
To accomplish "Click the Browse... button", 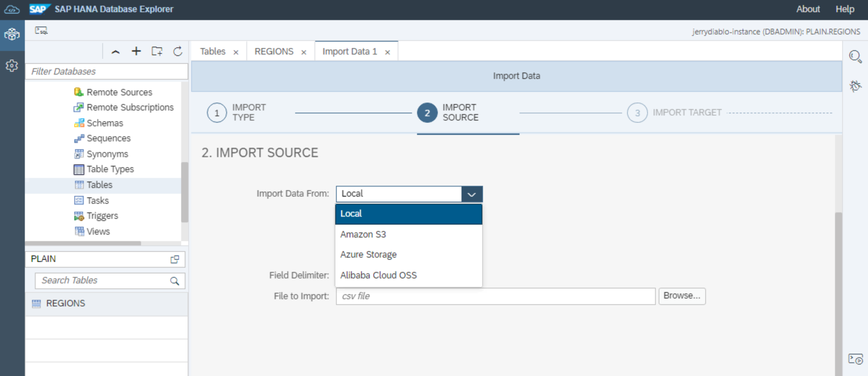I will point(682,296).
